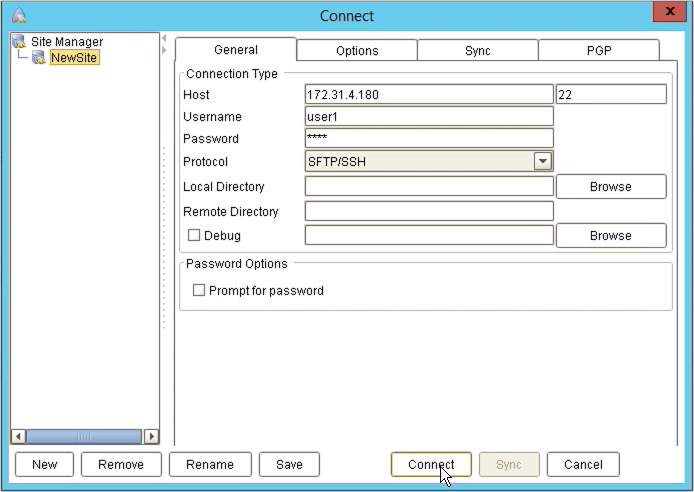
Task: Click the NewSite server icon
Action: point(39,57)
